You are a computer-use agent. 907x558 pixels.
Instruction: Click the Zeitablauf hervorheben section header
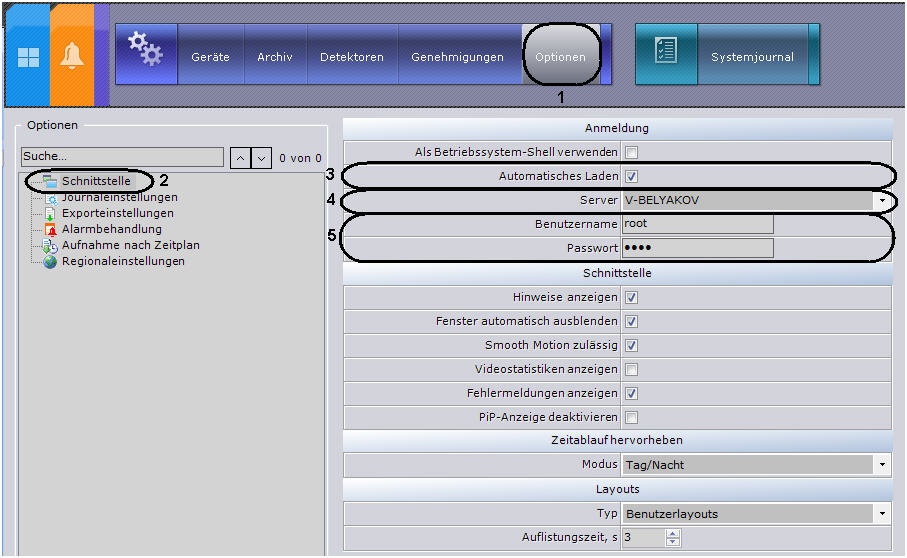(617, 441)
